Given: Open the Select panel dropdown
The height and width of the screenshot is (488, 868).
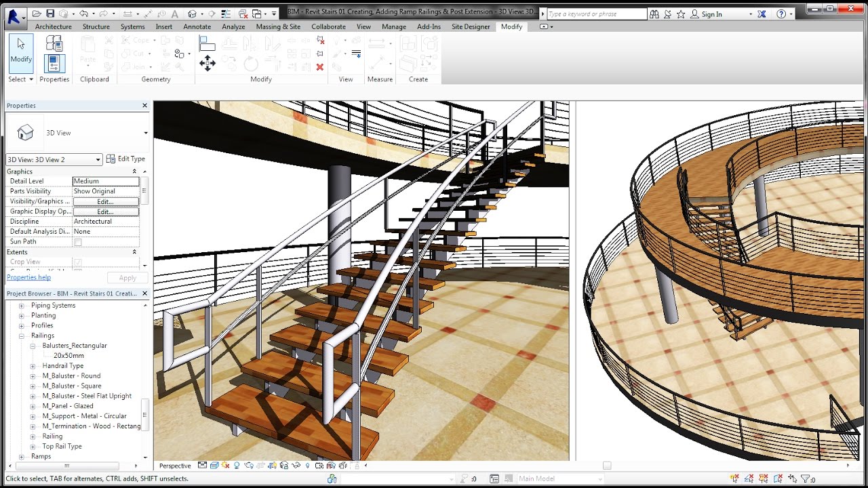Looking at the screenshot, I should [x=20, y=79].
